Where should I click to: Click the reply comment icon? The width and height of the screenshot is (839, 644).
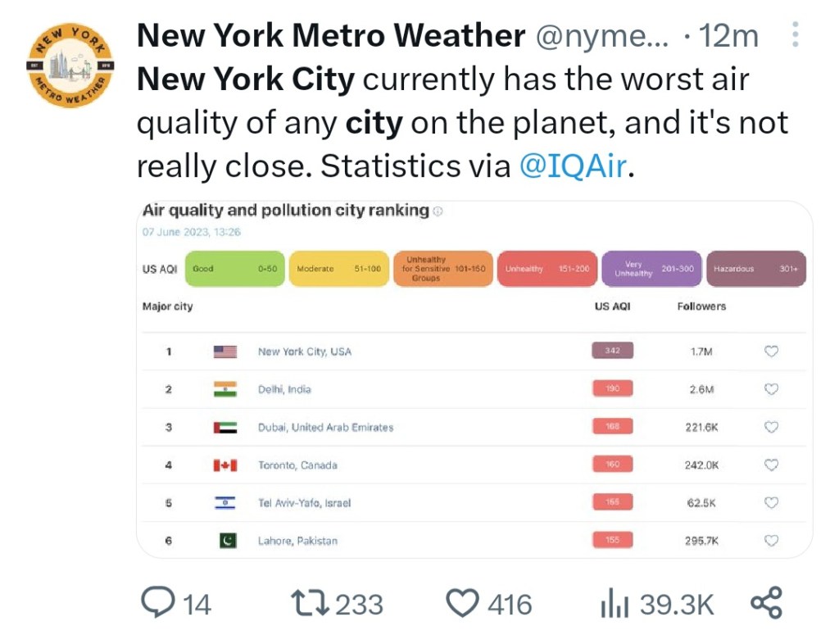156,605
